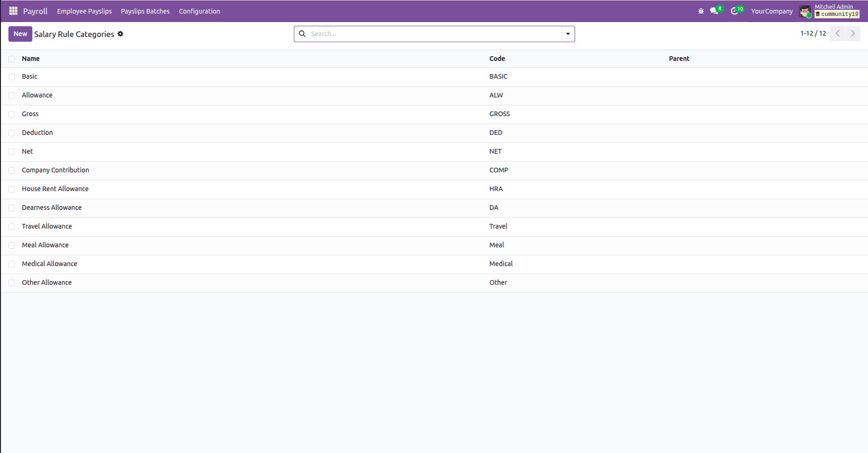Screen dimensions: 868x453
Task: Check the Allowance row checkbox
Action: (12, 96)
